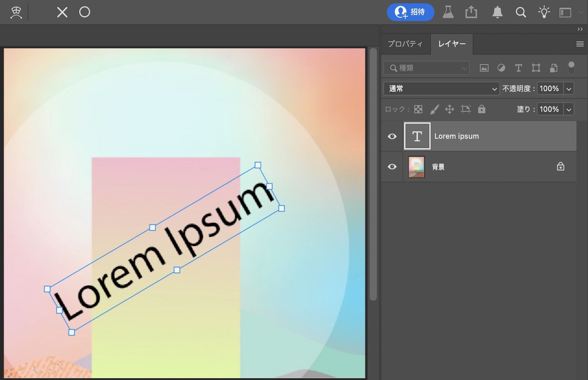Open the 種類 filter type dropdown
The image size is (588, 380).
(x=427, y=68)
